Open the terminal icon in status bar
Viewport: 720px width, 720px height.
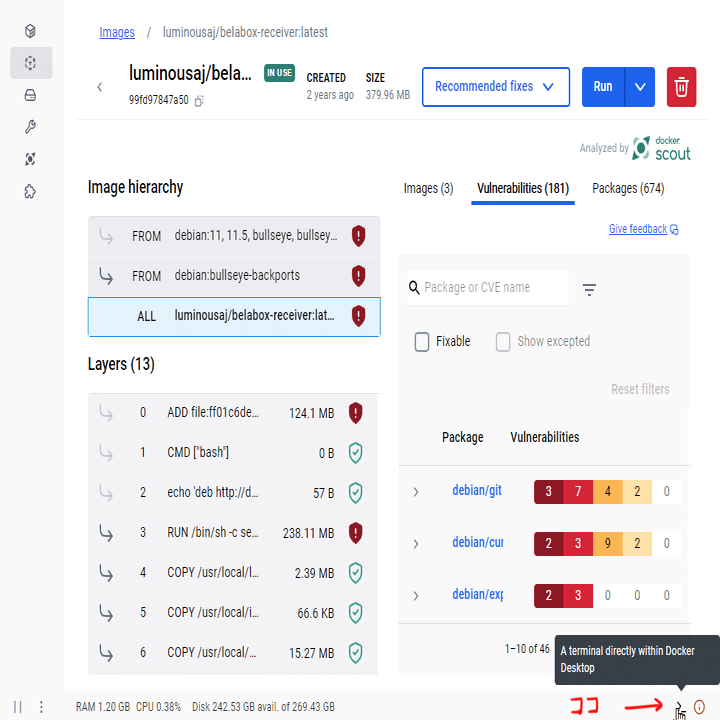(x=679, y=706)
